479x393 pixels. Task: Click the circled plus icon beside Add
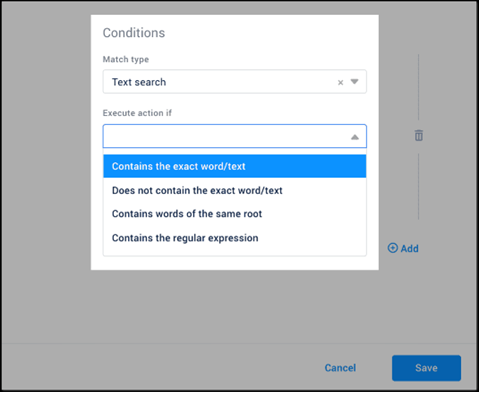coord(393,248)
